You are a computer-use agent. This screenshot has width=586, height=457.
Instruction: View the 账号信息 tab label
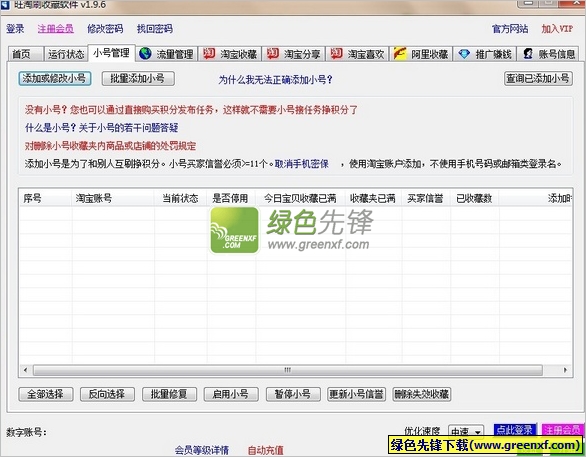[557, 55]
